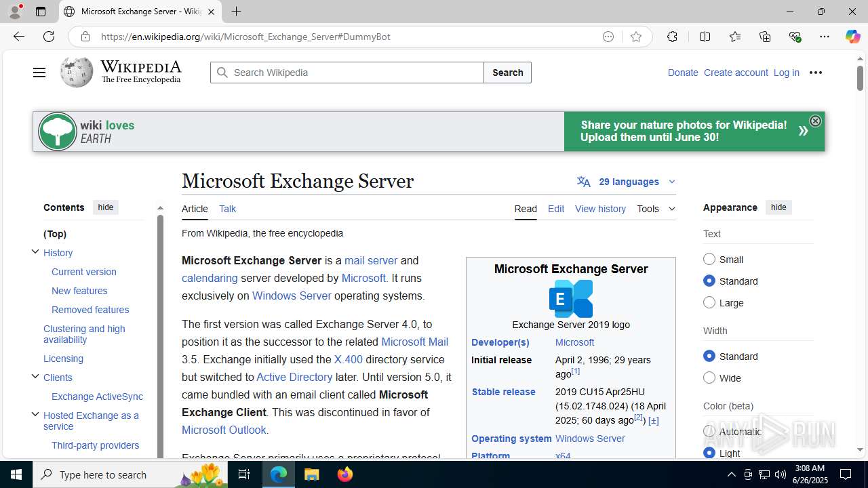
Task: Select Wide width option
Action: 709,378
